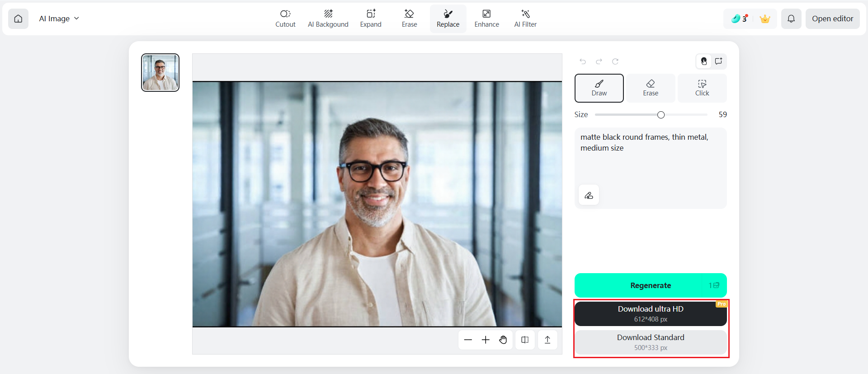This screenshot has width=868, height=374.
Task: Download the ultra HD image
Action: [651, 313]
